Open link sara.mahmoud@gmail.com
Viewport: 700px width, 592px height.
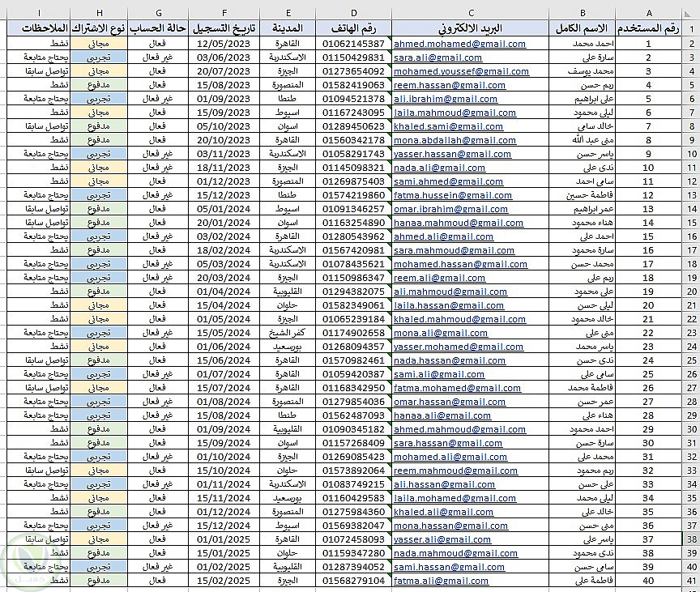(x=454, y=251)
